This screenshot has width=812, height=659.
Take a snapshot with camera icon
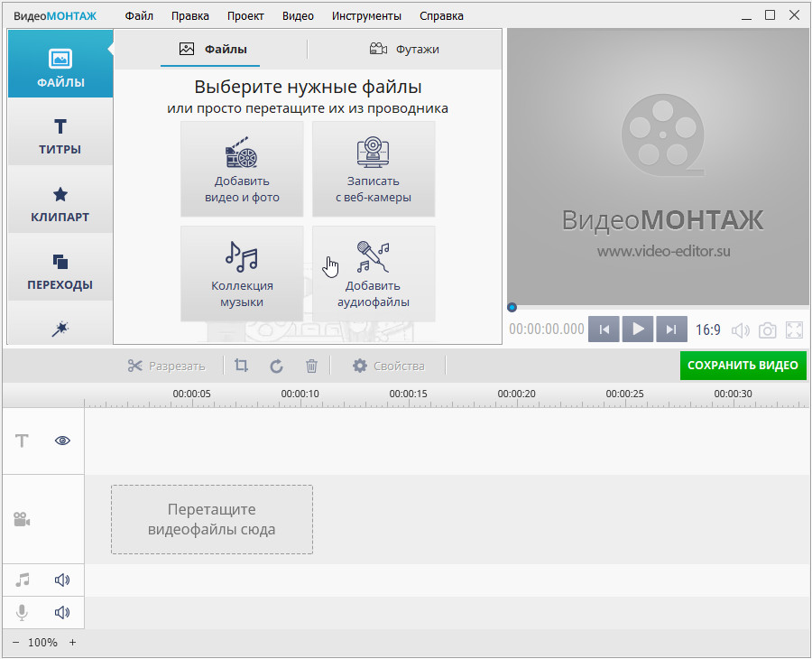click(x=767, y=330)
